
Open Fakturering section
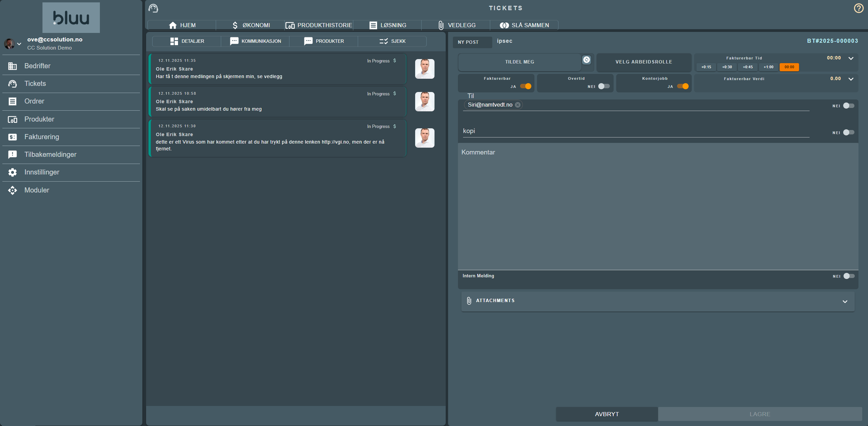point(71,137)
